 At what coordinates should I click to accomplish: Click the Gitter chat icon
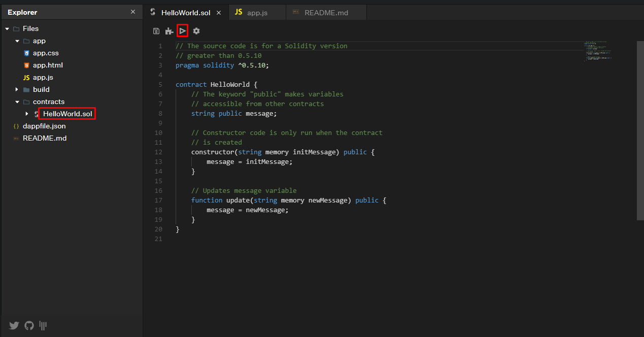(x=44, y=325)
